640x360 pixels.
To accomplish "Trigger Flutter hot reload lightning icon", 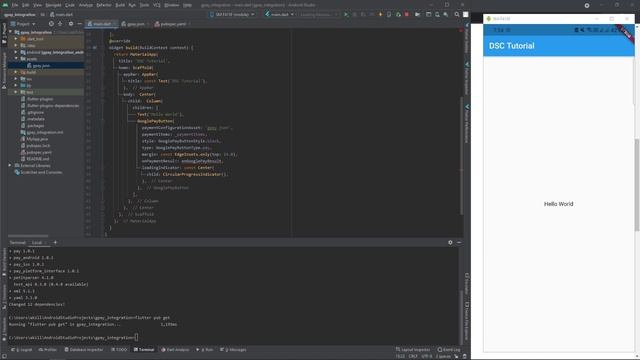I will 380,14.
